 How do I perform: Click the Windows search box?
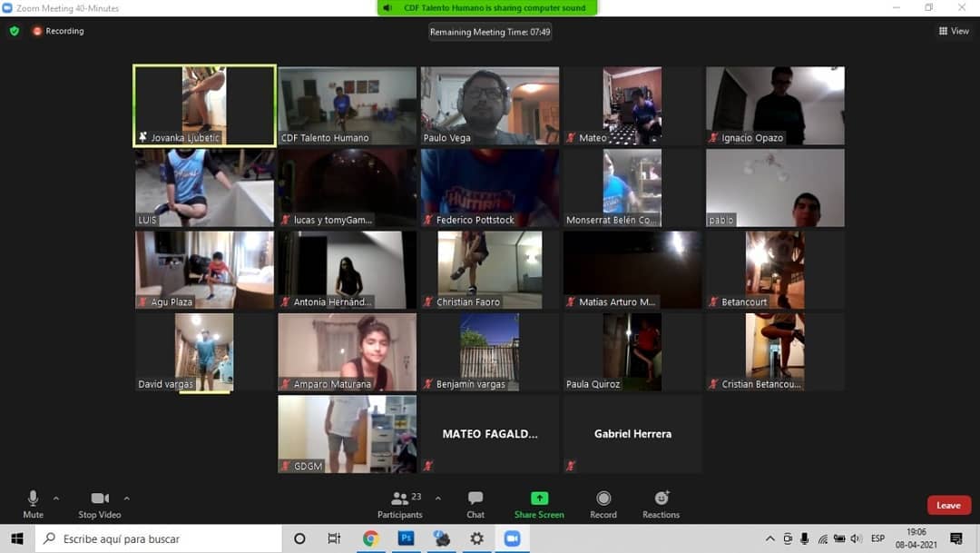tap(159, 538)
